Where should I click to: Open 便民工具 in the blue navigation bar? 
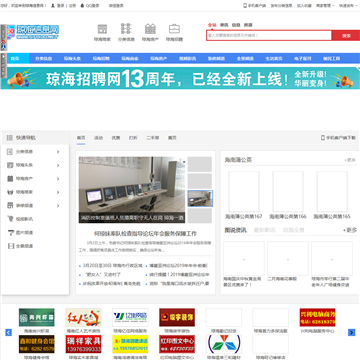[x=331, y=58]
